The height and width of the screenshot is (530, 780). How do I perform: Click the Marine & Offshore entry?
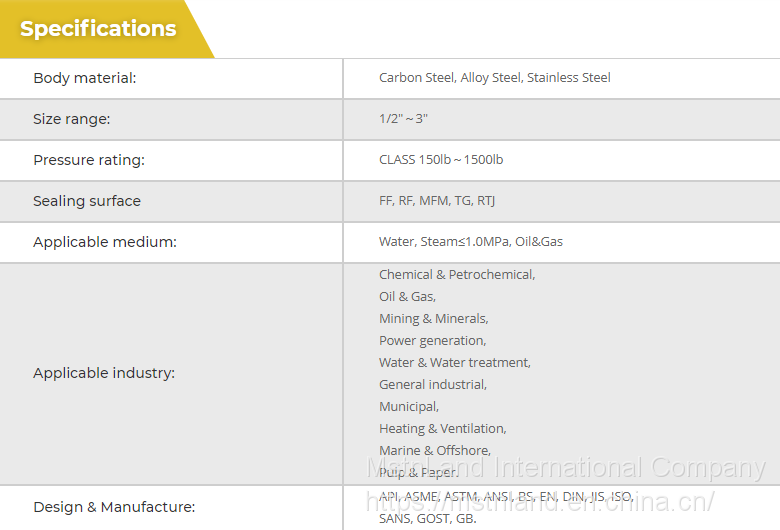[435, 451]
